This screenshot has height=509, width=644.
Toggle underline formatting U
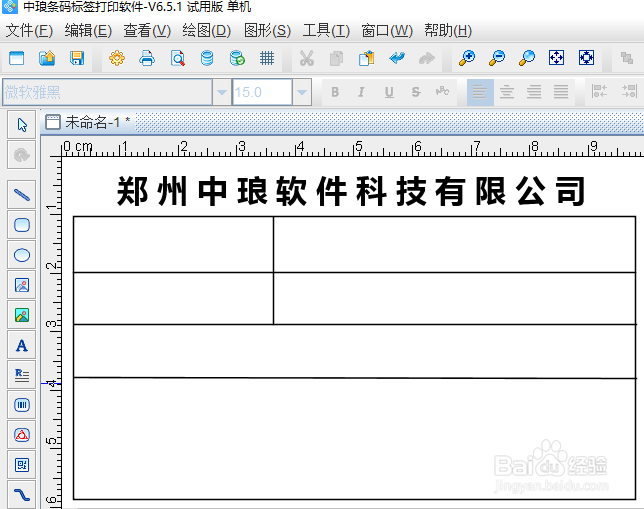point(389,92)
